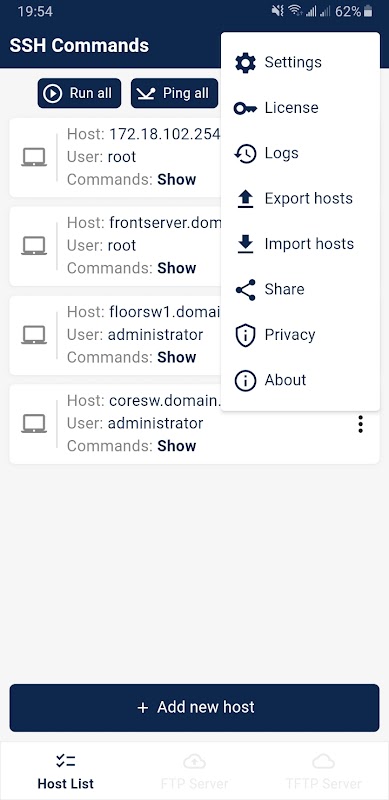Tap laptop icon of 172.18.102.254 host
The width and height of the screenshot is (389, 800).
pos(34,157)
